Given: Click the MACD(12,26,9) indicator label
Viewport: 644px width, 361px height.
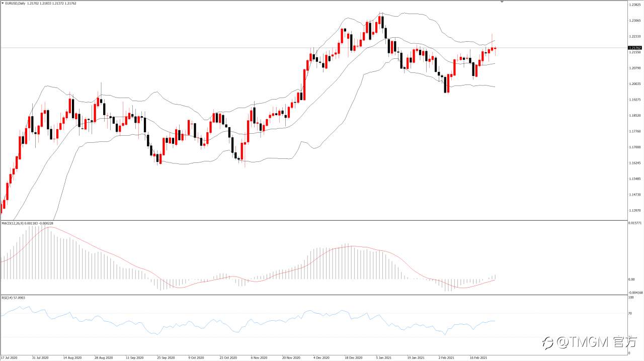Looking at the screenshot, I should 14,223.
